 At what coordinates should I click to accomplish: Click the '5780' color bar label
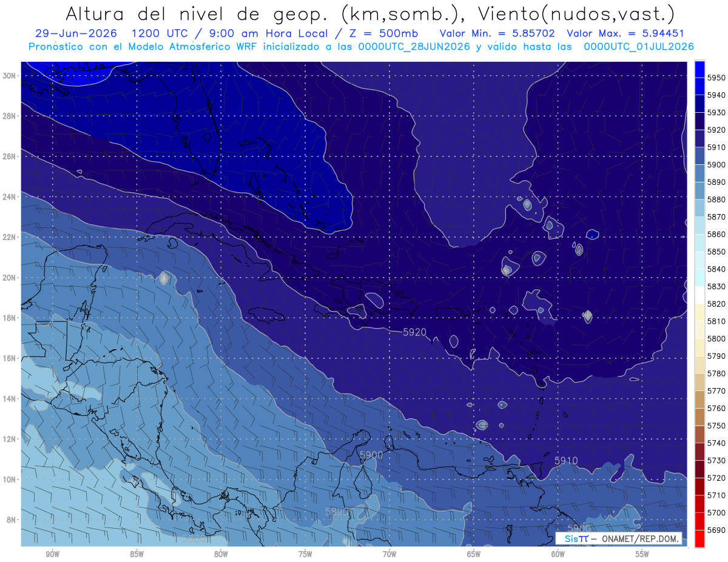pyautogui.click(x=716, y=373)
